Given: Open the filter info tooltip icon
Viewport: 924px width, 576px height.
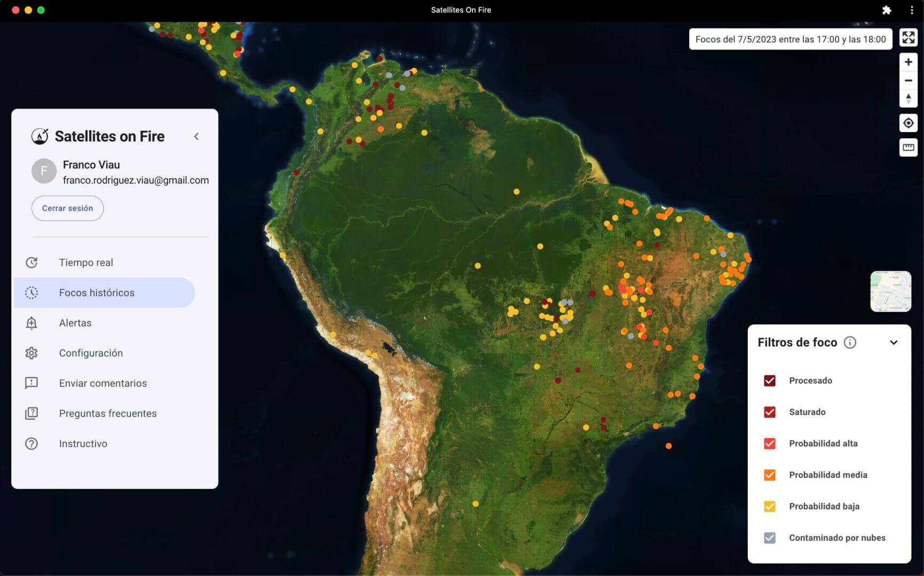Looking at the screenshot, I should [x=851, y=343].
